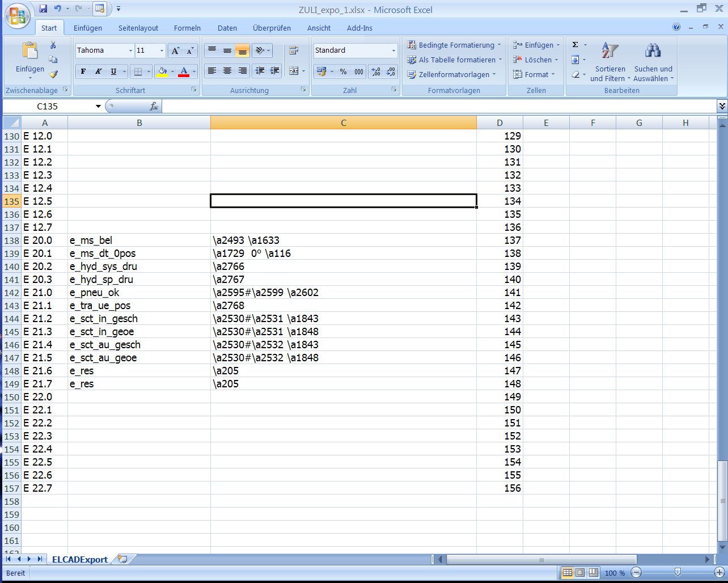Click the column C header
The width and height of the screenshot is (728, 583).
click(x=344, y=122)
